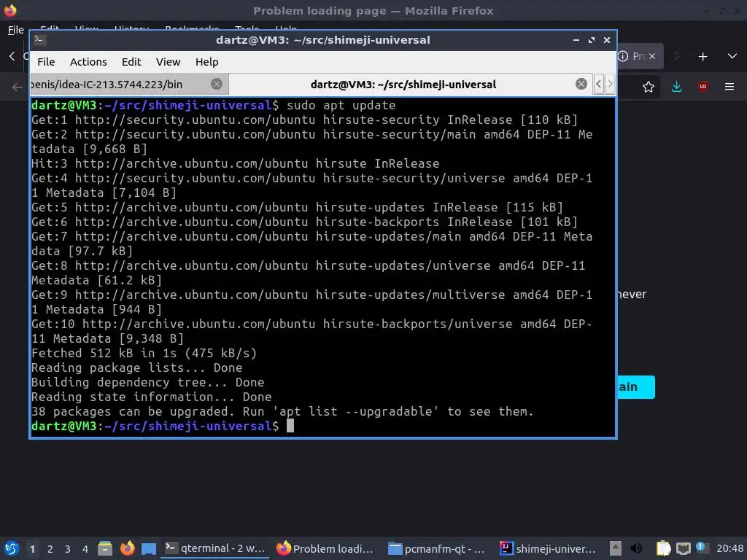Click the 'Reading package lists... Done' line
The image size is (747, 560).
click(x=136, y=367)
